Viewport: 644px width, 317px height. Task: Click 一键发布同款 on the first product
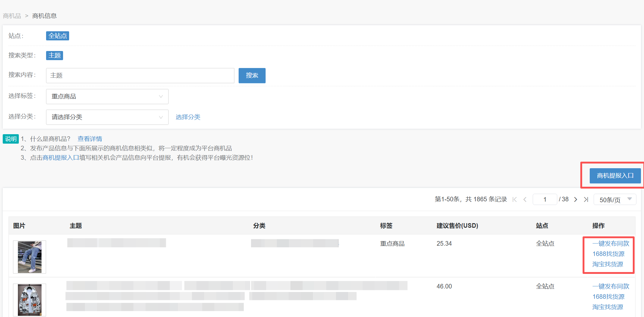[610, 243]
